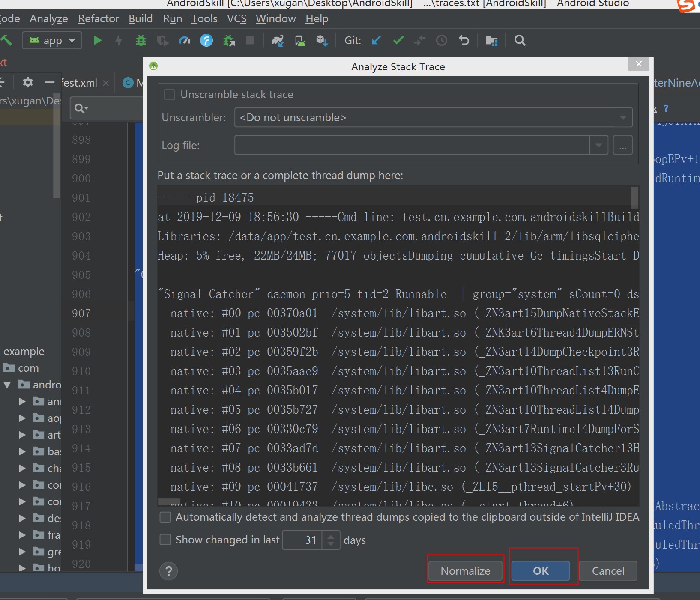This screenshot has width=700, height=600.
Task: Expand the de folder node
Action: tap(22, 518)
